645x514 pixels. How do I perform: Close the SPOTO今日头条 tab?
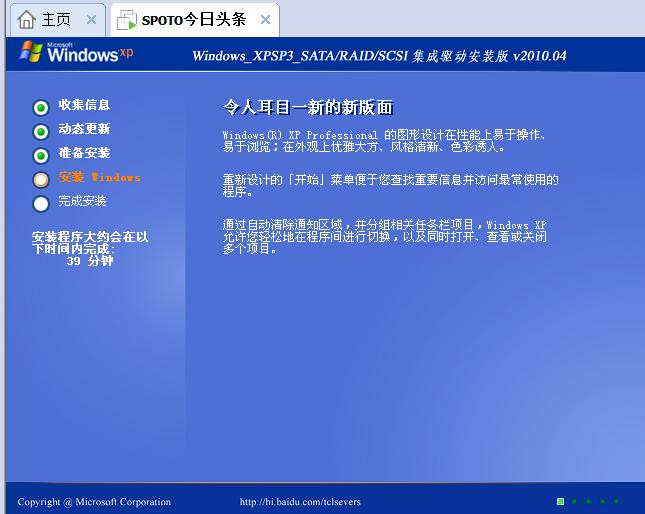[x=266, y=19]
